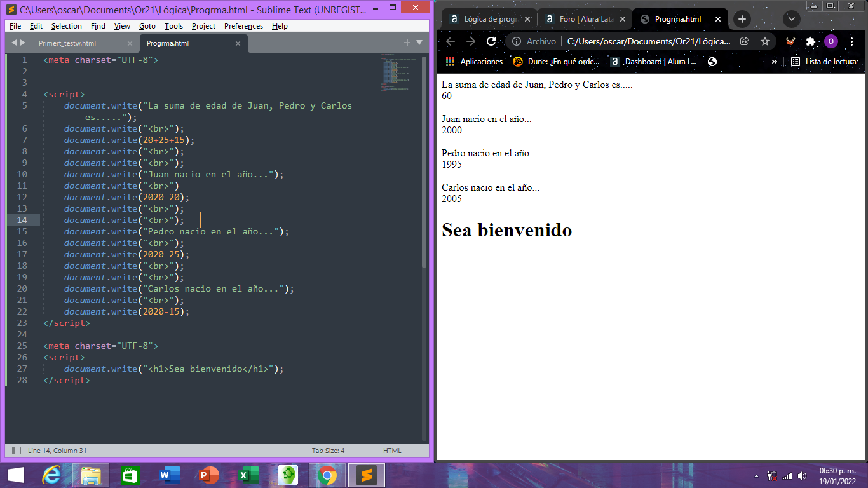868x488 pixels.
Task: Reload the page in Chrome
Action: pos(491,41)
